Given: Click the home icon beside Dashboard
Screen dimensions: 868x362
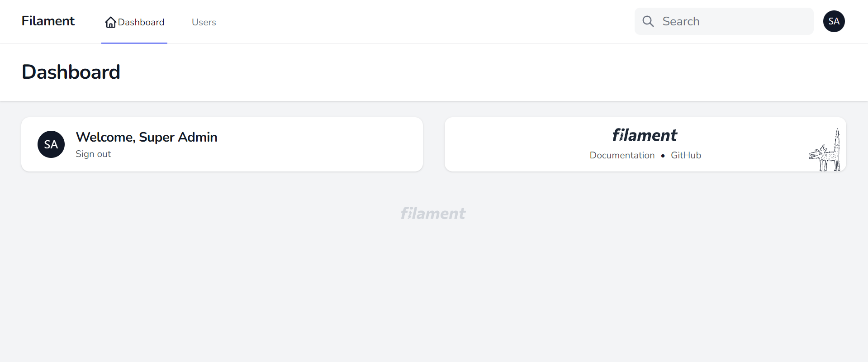Looking at the screenshot, I should point(110,22).
